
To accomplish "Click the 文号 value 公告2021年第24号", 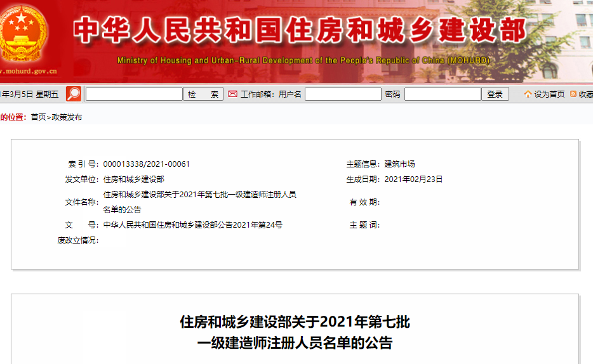I will tap(192, 225).
